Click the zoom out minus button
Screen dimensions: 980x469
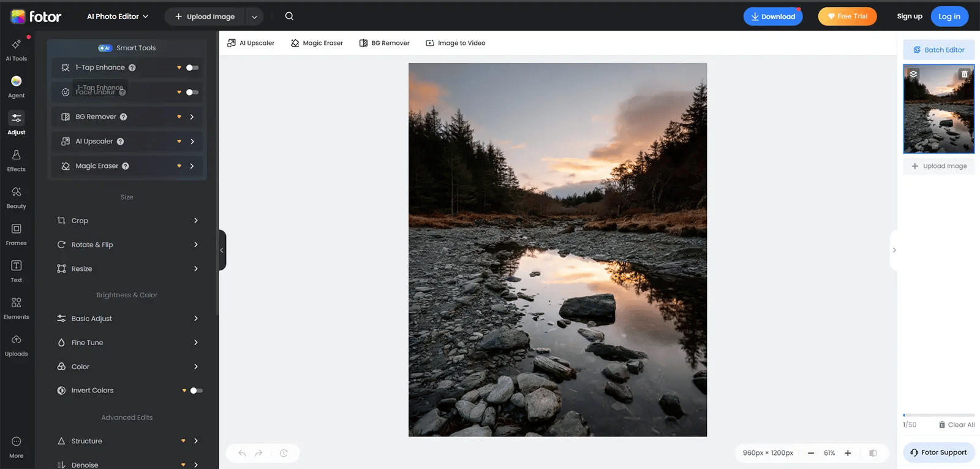811,453
